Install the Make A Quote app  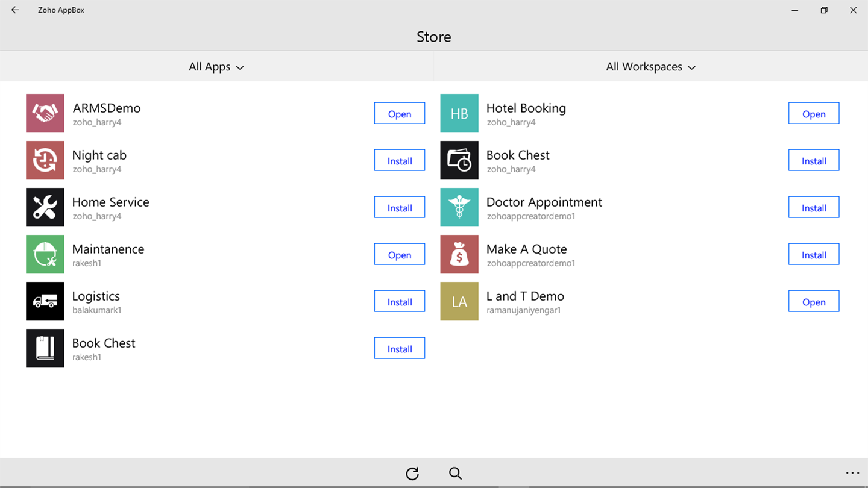[x=814, y=254]
